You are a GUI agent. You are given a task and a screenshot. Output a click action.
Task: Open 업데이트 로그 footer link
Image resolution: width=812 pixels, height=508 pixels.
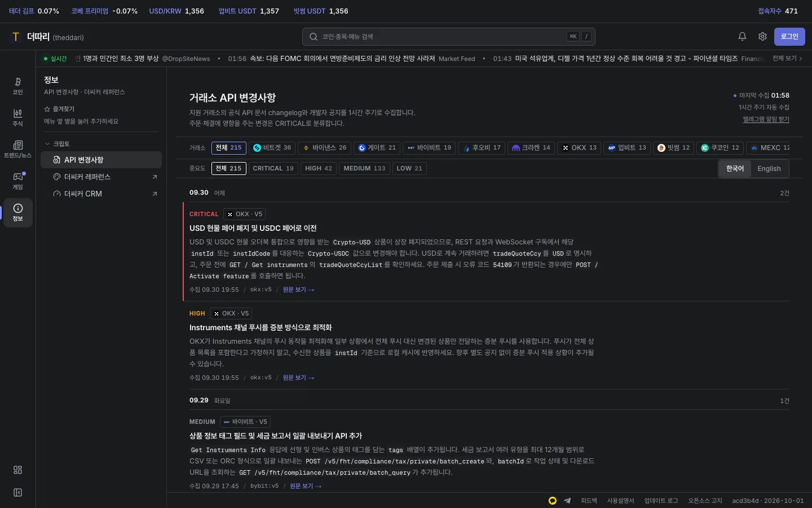661,501
